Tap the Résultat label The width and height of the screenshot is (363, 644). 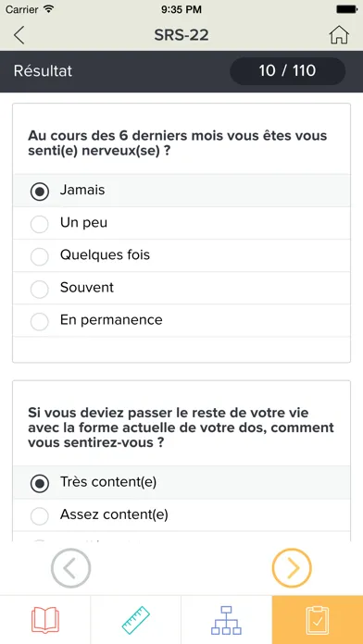(x=43, y=71)
